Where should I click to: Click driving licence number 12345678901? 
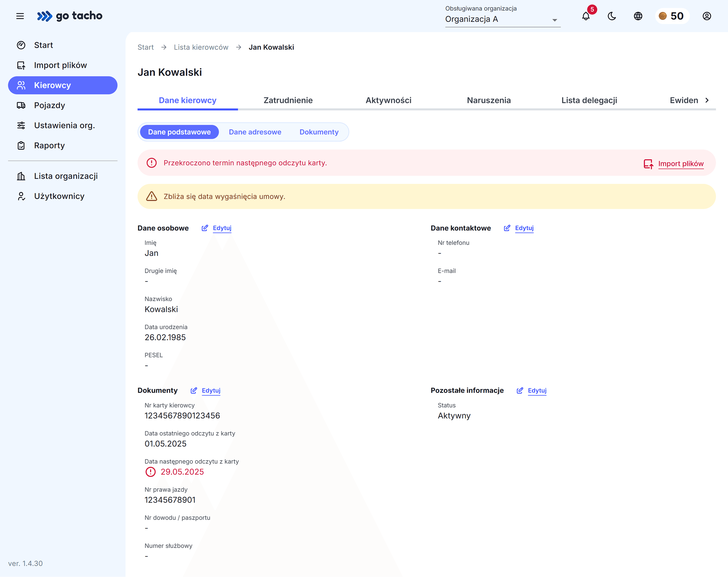pyautogui.click(x=170, y=500)
